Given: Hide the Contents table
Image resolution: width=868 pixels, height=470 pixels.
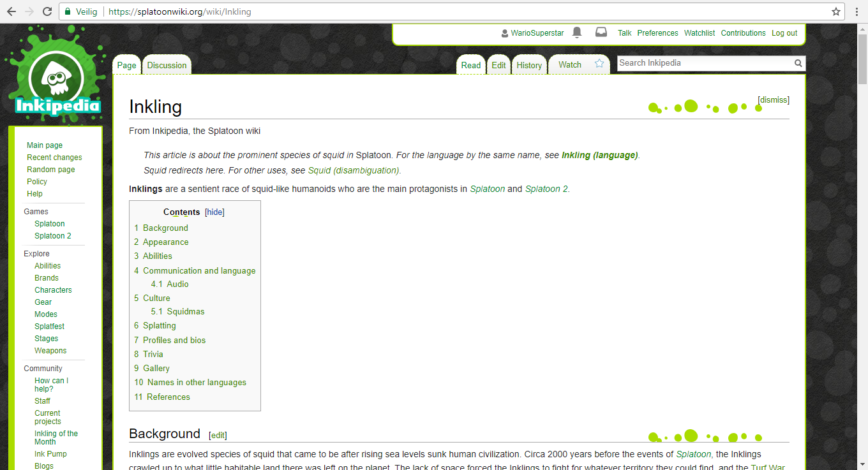Looking at the screenshot, I should tap(214, 212).
